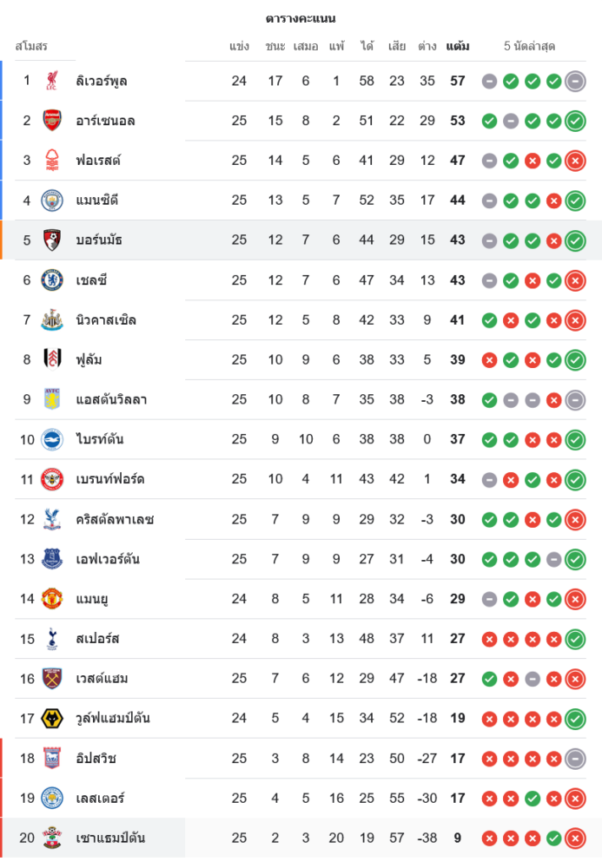The image size is (602, 868).
Task: Click the Chelsea club crest
Action: tap(52, 280)
